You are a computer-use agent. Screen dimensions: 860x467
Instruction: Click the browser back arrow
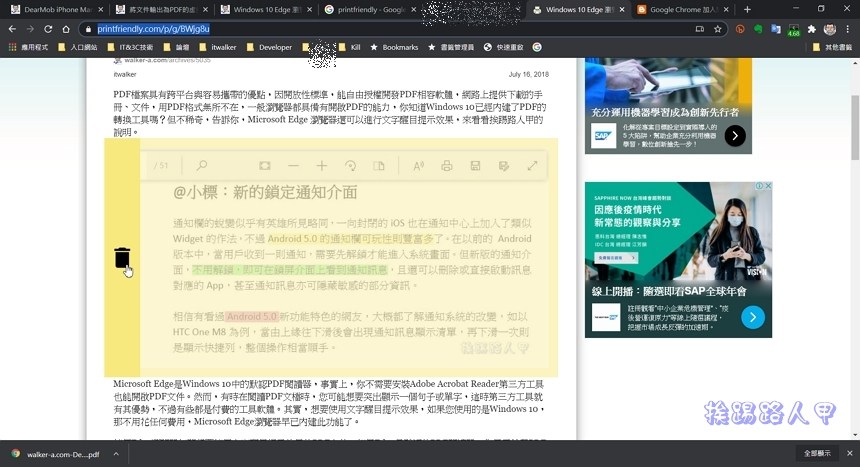tap(13, 29)
